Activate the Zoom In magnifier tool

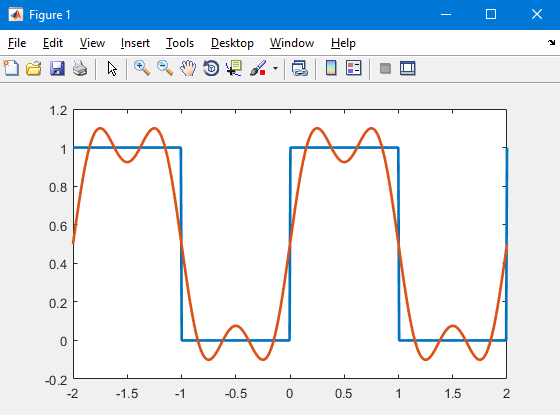142,68
